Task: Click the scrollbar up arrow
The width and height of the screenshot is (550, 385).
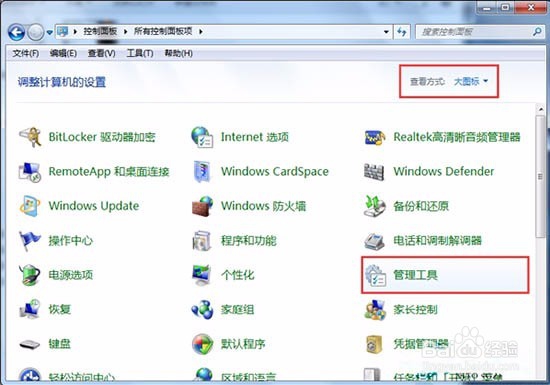Action: coord(540,110)
